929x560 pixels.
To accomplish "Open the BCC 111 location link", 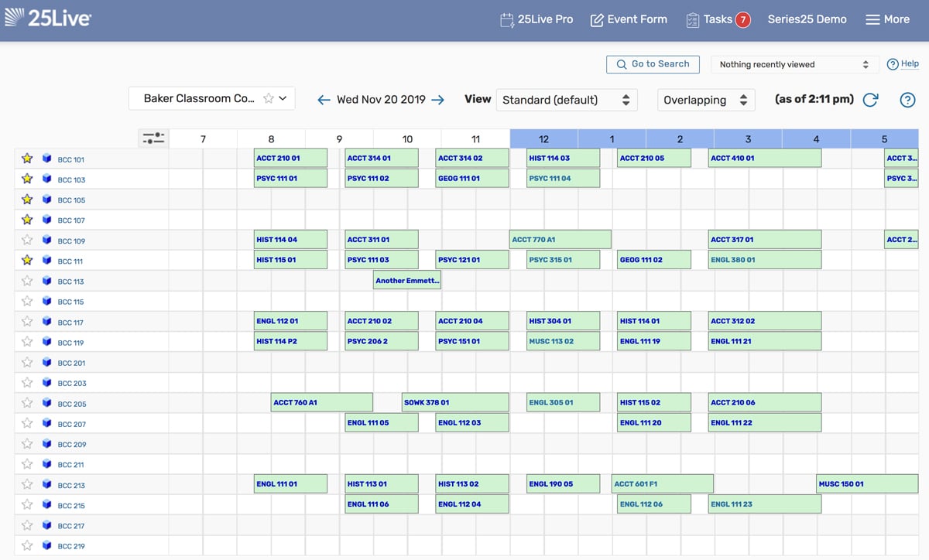I will tap(70, 261).
